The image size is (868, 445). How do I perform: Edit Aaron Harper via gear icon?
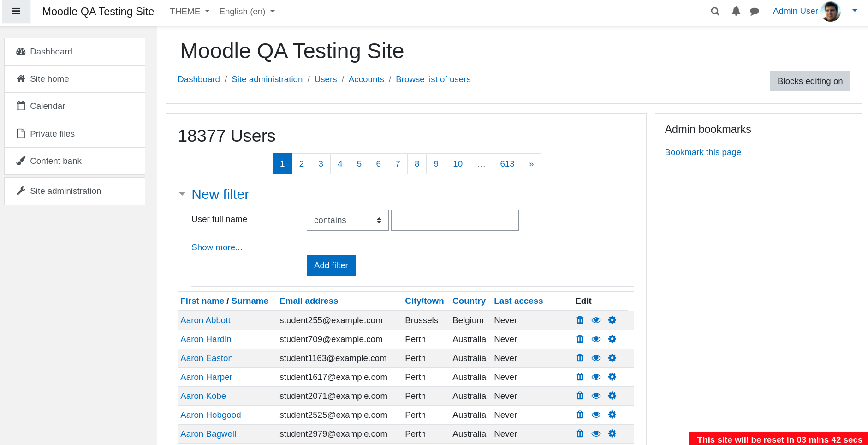(612, 377)
